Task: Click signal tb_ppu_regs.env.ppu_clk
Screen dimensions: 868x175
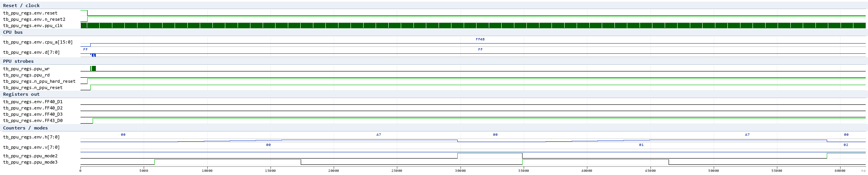Action: [33, 26]
